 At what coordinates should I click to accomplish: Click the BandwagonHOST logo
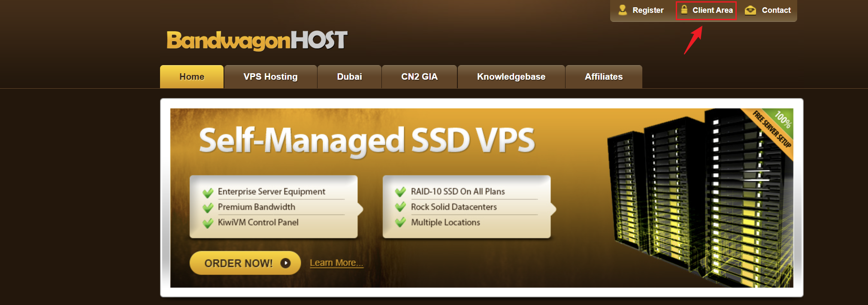tap(257, 40)
